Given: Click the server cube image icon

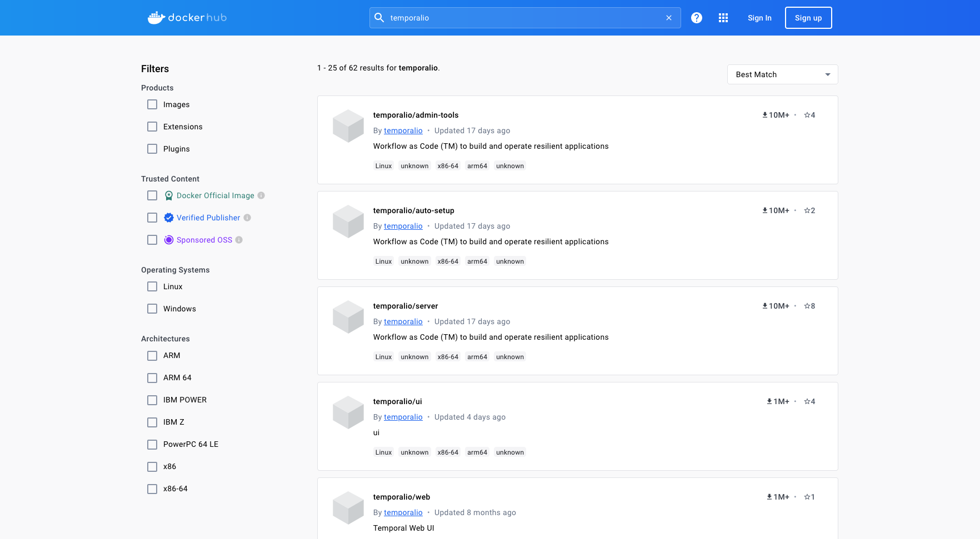Looking at the screenshot, I should pos(348,317).
